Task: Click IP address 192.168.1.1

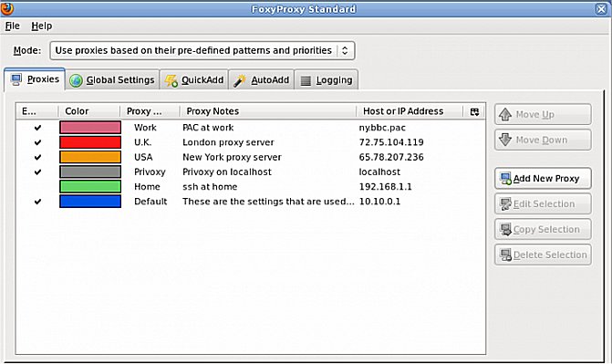Action: (385, 187)
